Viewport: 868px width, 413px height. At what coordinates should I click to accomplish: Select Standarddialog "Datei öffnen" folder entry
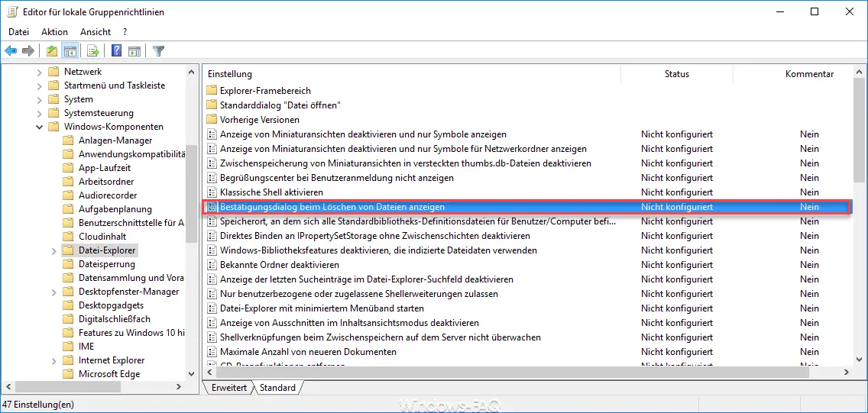[280, 105]
